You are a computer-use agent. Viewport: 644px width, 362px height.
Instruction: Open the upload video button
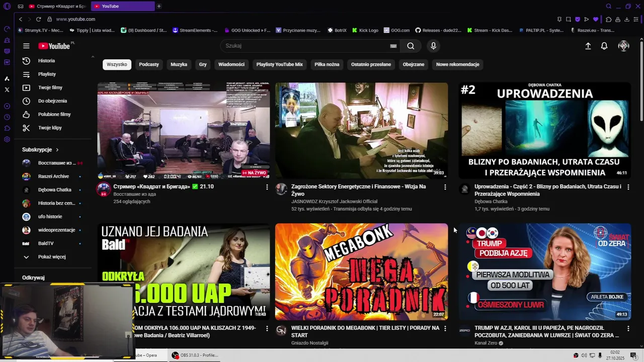(588, 46)
